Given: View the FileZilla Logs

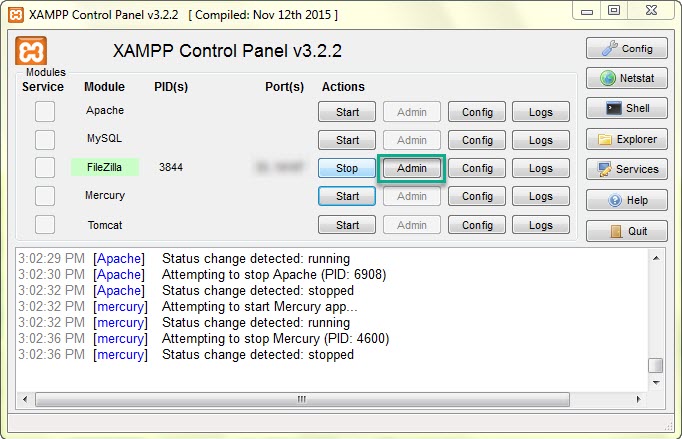Looking at the screenshot, I should click(541, 168).
